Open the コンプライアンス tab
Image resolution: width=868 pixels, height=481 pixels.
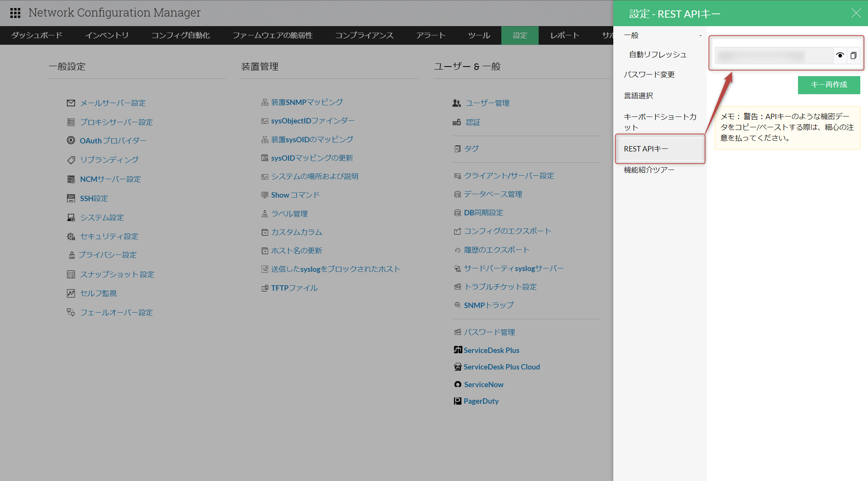[364, 35]
